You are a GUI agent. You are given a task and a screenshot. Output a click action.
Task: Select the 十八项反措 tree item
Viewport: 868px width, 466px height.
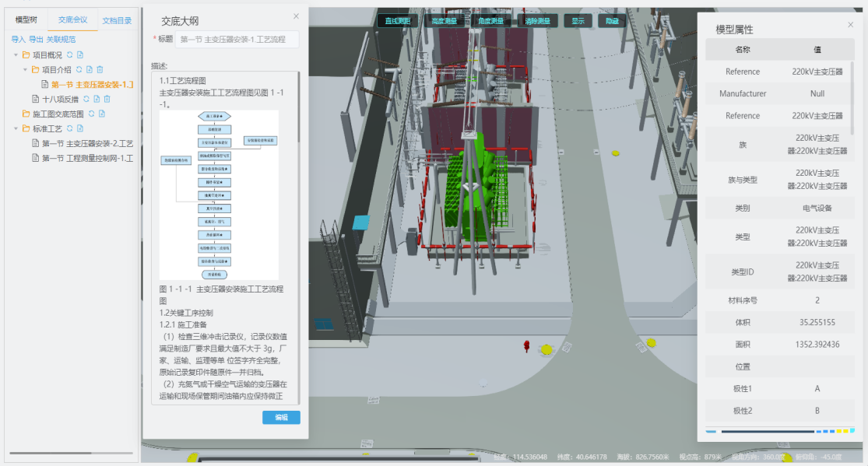click(61, 99)
